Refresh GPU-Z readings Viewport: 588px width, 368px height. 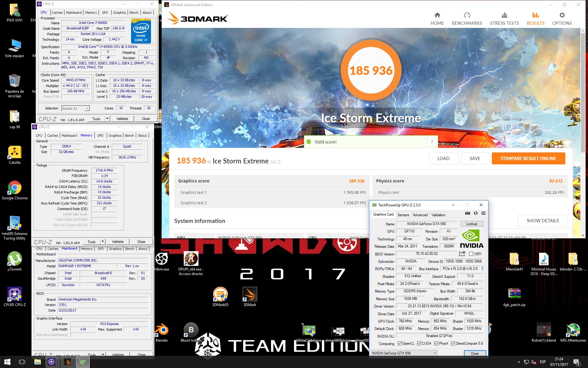click(x=476, y=213)
